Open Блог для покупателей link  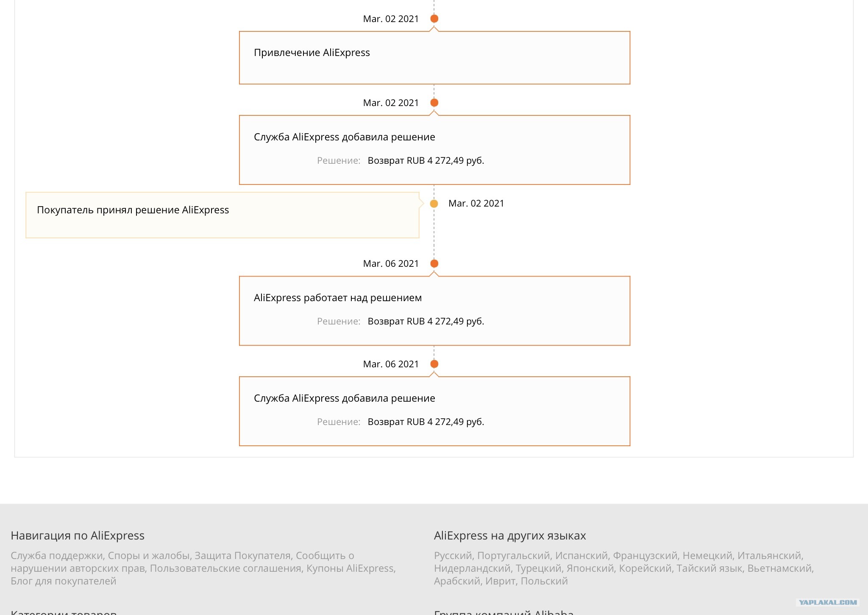point(64,581)
